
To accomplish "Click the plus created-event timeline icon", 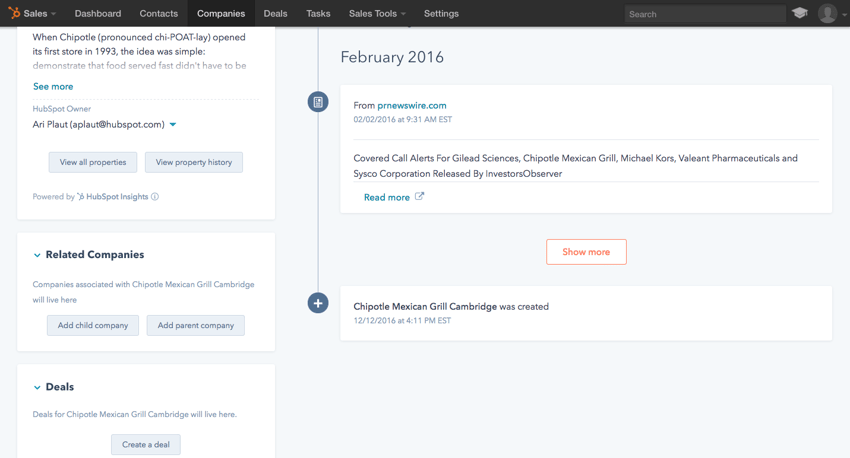I will [x=318, y=303].
